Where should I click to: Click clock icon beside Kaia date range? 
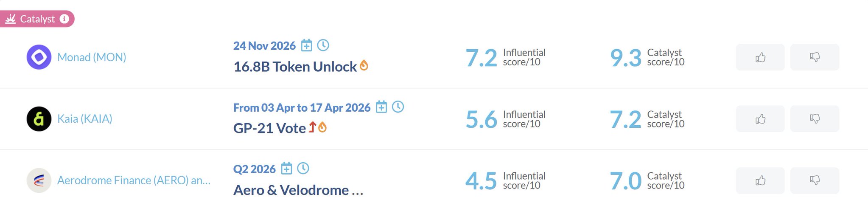click(x=398, y=107)
